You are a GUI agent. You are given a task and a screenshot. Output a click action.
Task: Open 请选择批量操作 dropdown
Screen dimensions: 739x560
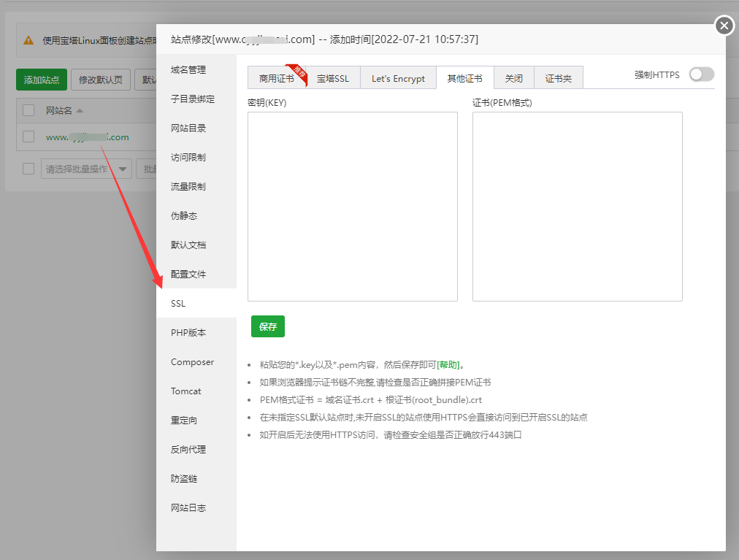86,169
